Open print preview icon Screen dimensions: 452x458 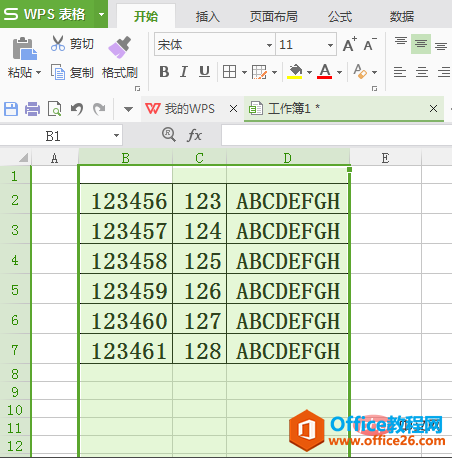tap(55, 109)
